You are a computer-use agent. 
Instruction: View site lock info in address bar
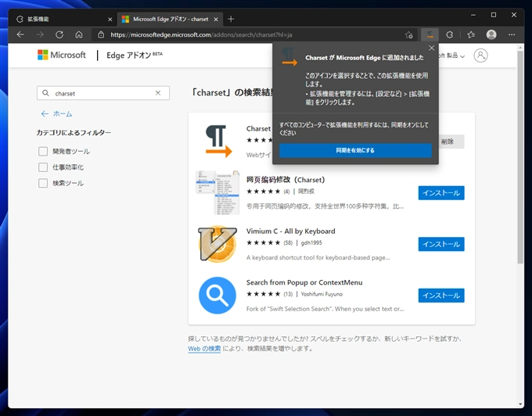coord(101,34)
